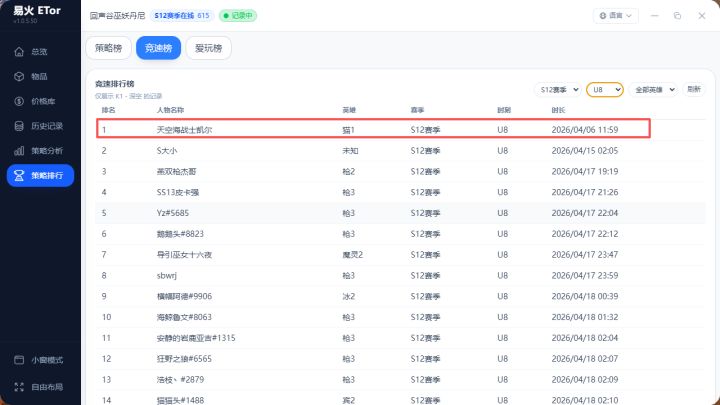Open the 策略分析 analysis page
720x405 pixels.
point(40,151)
